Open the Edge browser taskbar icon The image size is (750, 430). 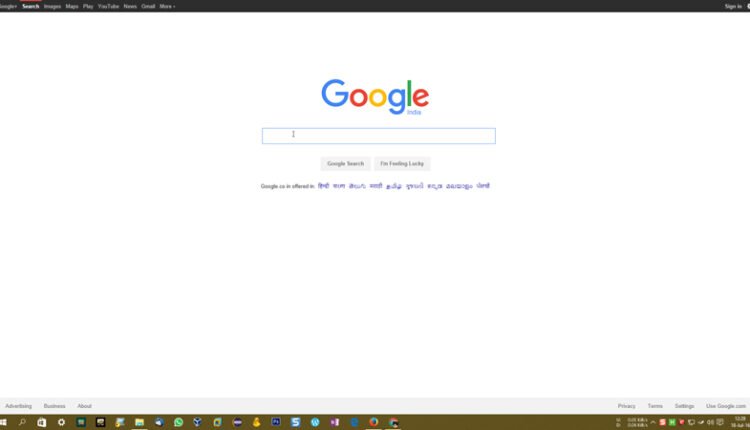click(354, 422)
